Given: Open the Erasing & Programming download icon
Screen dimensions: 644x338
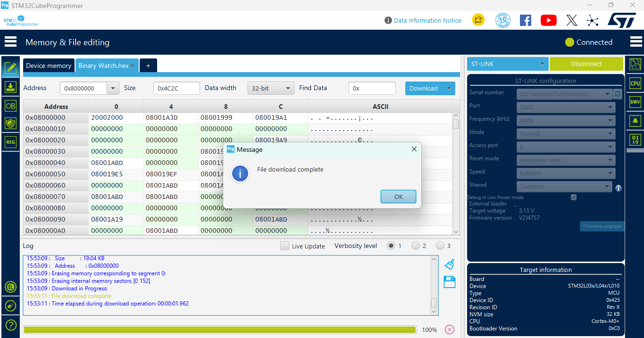Looking at the screenshot, I should tap(10, 87).
